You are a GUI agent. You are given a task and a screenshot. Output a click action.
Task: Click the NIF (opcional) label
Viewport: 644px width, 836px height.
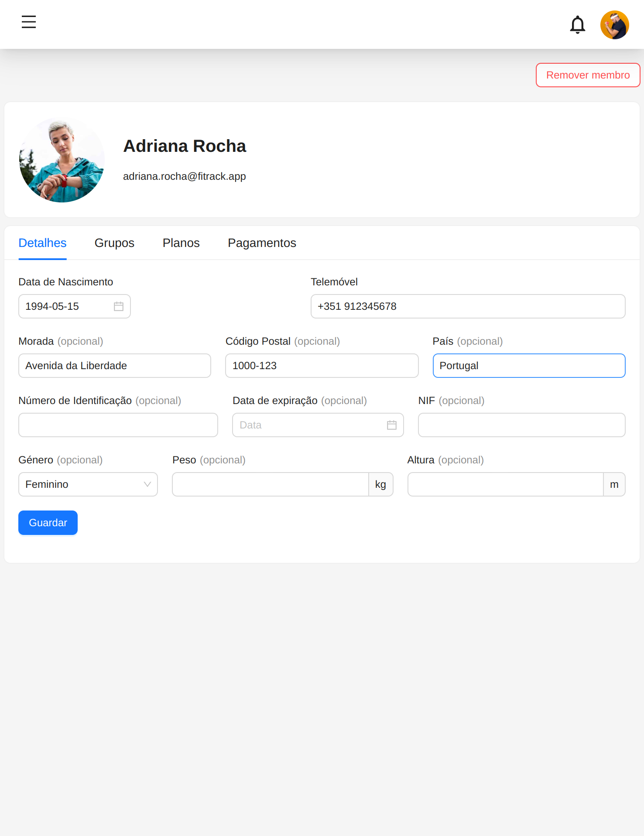451,401
